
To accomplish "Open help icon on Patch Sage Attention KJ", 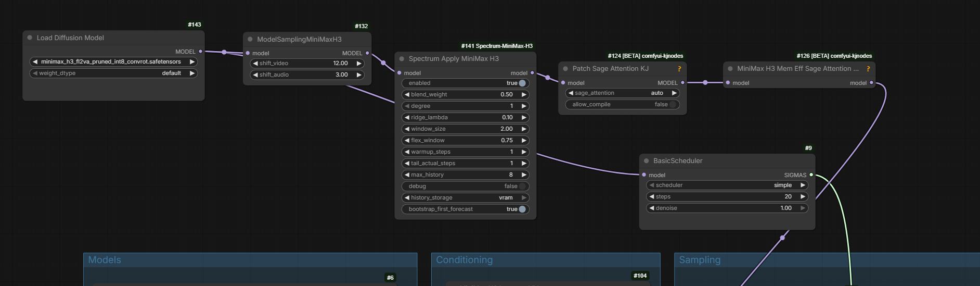I will click(x=679, y=69).
